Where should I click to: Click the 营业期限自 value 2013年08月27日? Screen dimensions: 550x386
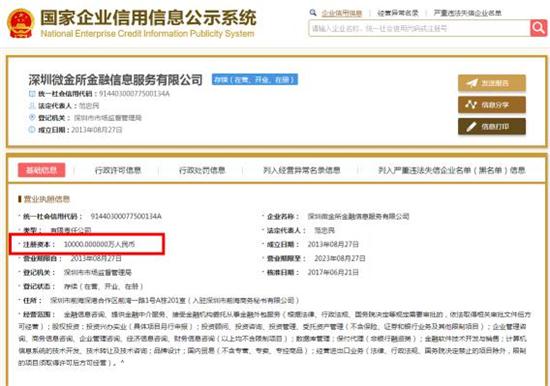96,258
